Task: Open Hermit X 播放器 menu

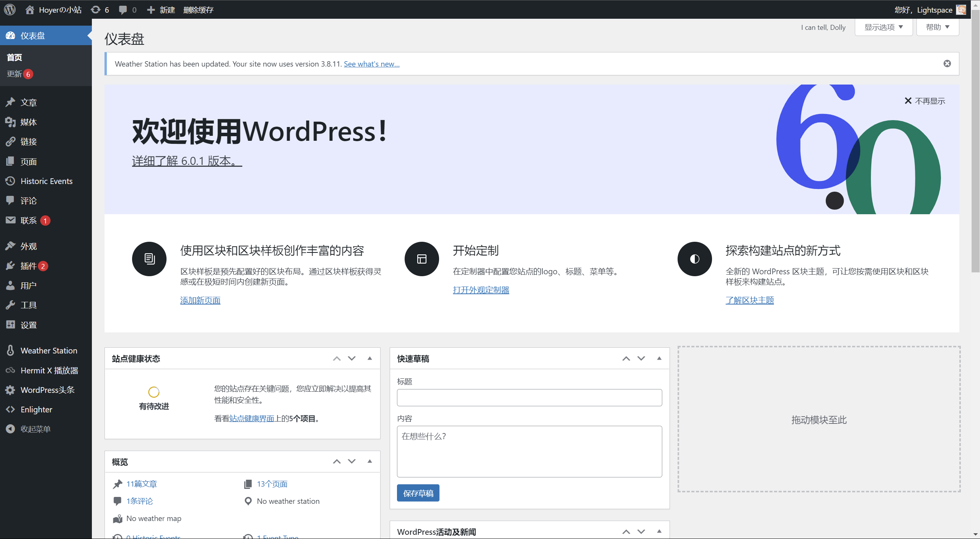Action: [46, 370]
